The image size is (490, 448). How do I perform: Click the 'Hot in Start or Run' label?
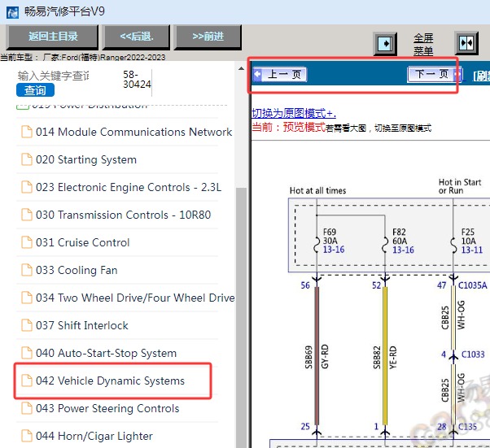(x=460, y=186)
